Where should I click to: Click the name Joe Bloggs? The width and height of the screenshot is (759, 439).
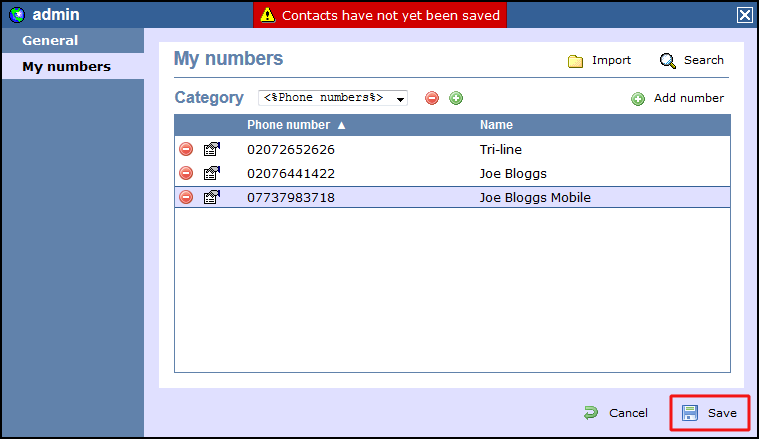click(x=513, y=174)
